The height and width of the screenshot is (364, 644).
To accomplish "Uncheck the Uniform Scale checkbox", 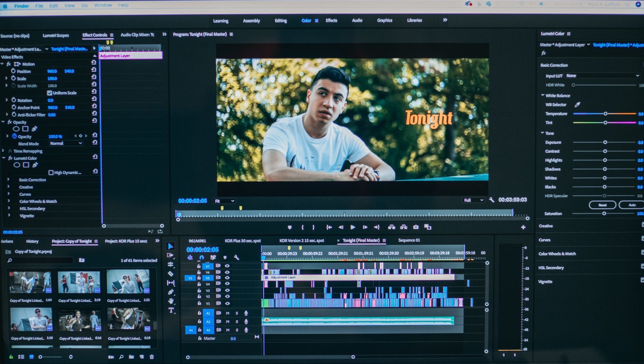I will pos(49,93).
